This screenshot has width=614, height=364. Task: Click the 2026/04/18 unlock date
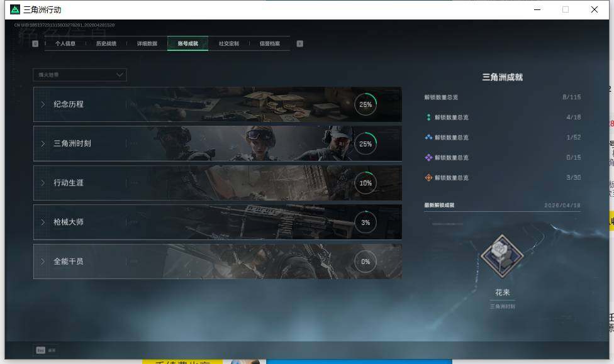[562, 205]
